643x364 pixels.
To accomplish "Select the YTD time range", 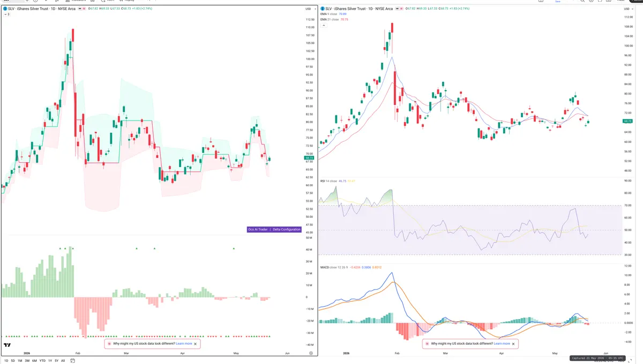I will pyautogui.click(x=42, y=361).
